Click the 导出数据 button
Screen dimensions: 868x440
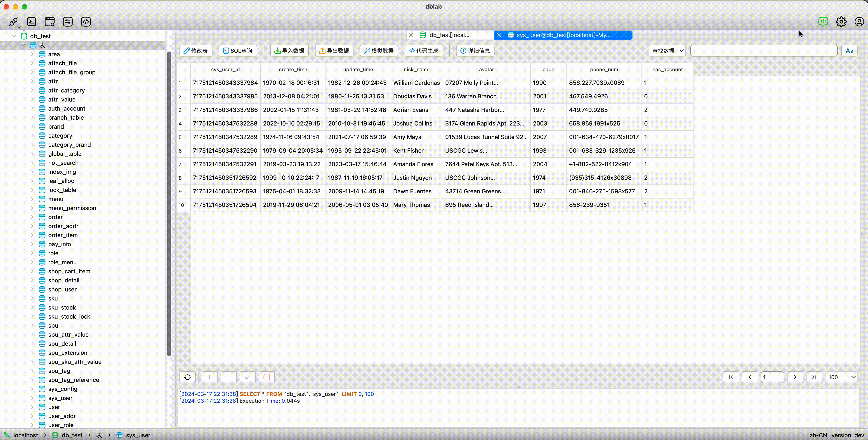coord(334,51)
